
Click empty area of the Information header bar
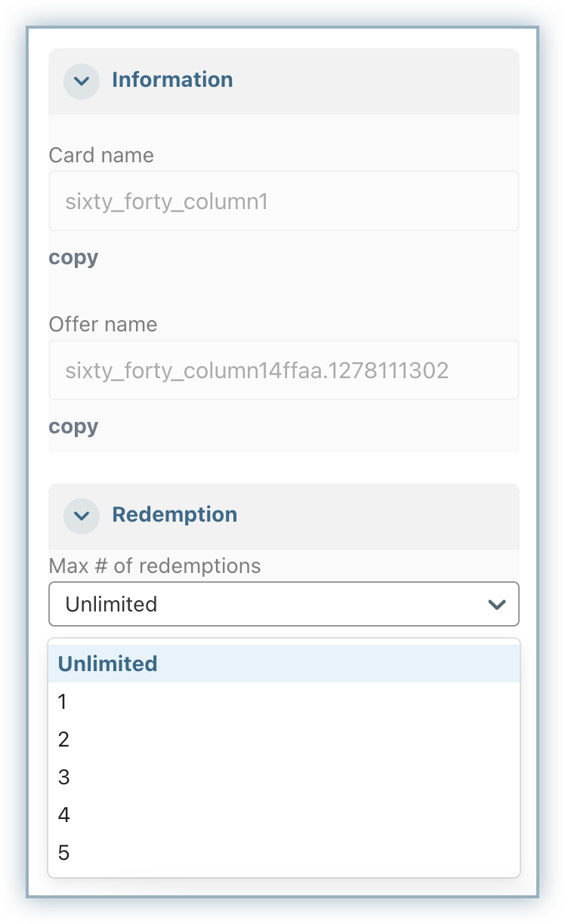pos(378,81)
